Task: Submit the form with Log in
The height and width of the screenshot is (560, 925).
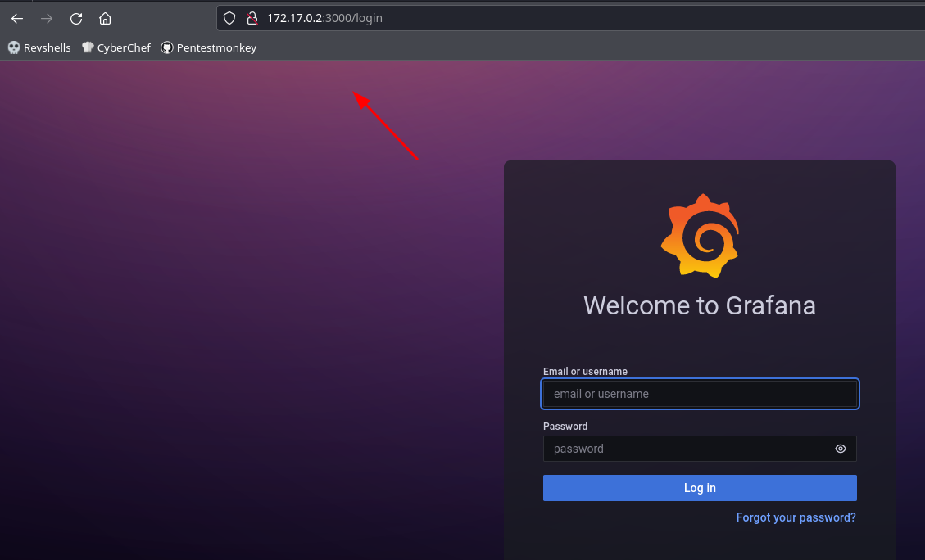Action: 700,488
